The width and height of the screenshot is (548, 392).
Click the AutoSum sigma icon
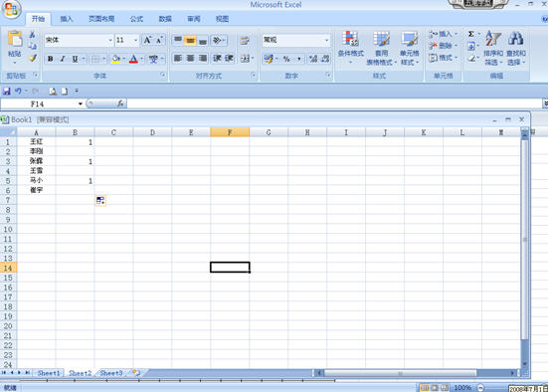[471, 34]
